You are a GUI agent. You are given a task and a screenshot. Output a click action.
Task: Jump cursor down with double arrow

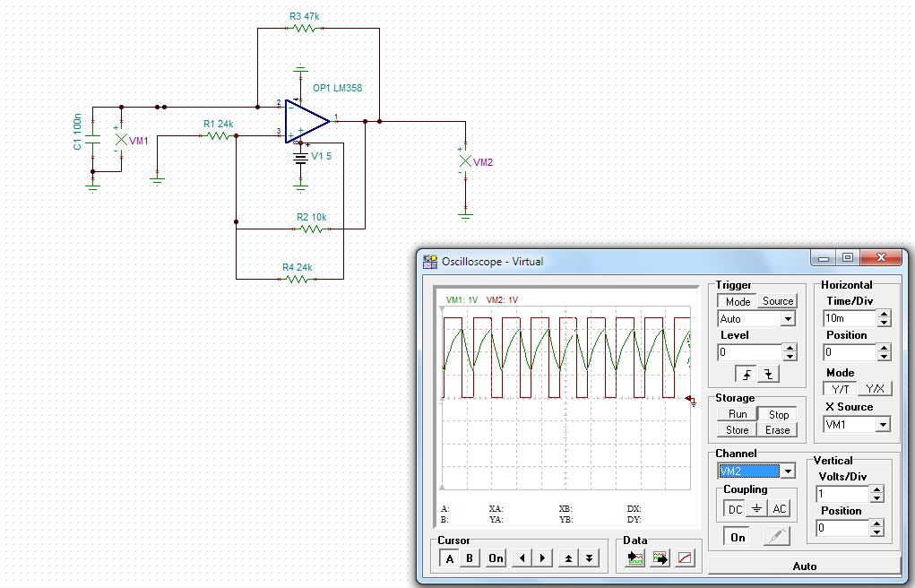pos(589,558)
